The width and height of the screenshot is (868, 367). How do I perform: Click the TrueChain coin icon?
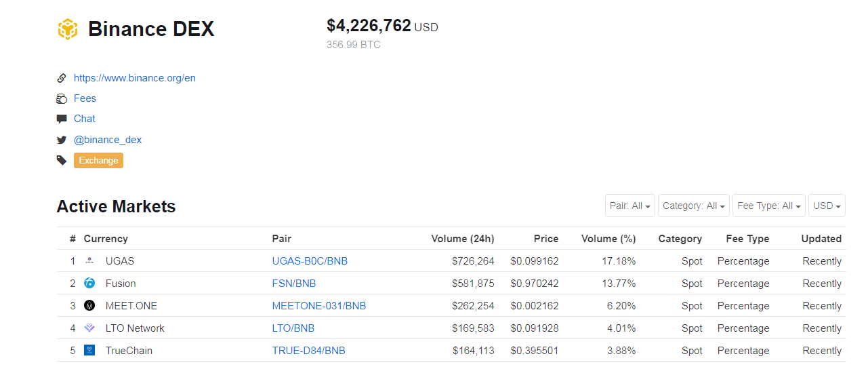89,351
